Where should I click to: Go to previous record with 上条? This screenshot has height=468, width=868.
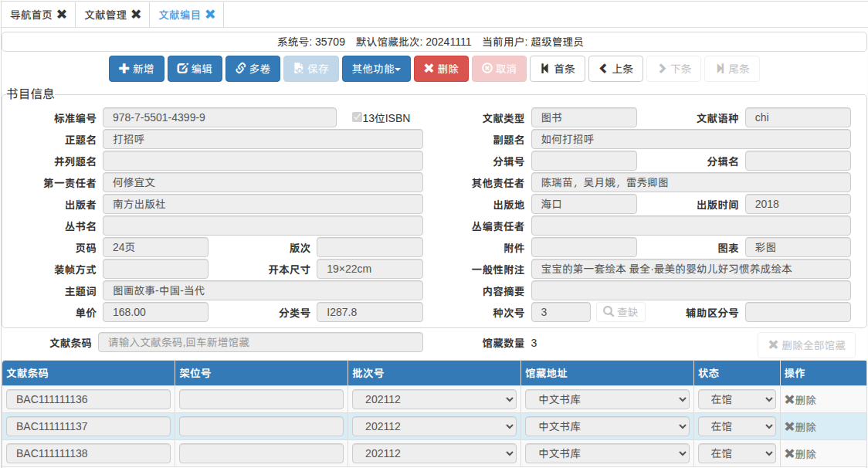[615, 69]
